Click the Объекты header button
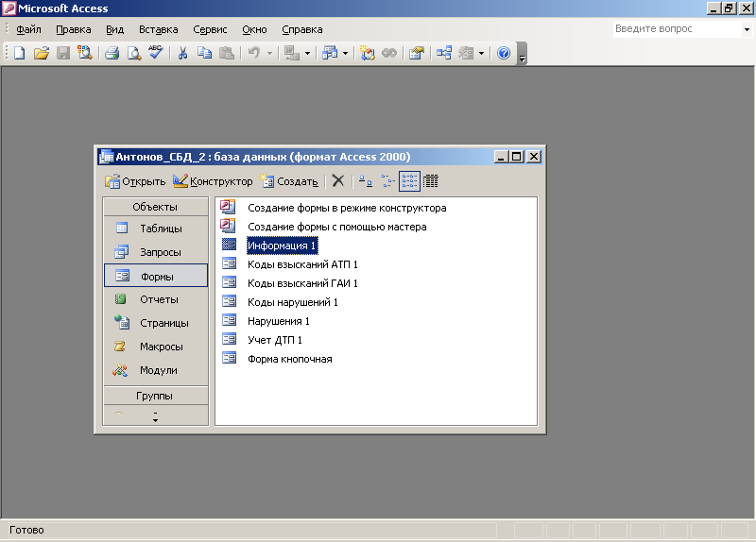Image resolution: width=756 pixels, height=542 pixels. [x=155, y=207]
